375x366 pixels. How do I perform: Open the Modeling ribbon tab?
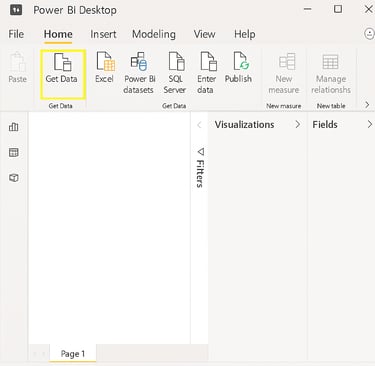154,34
